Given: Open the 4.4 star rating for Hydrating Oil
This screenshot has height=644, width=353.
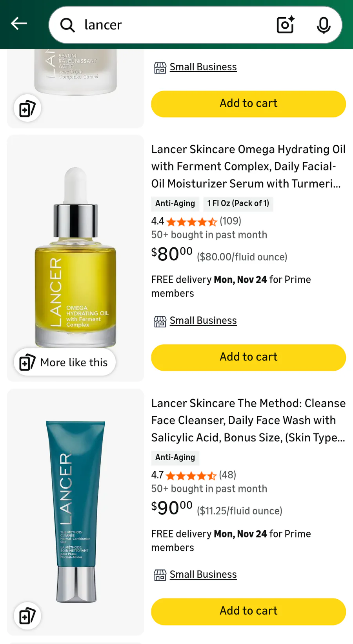Looking at the screenshot, I should click(x=196, y=221).
